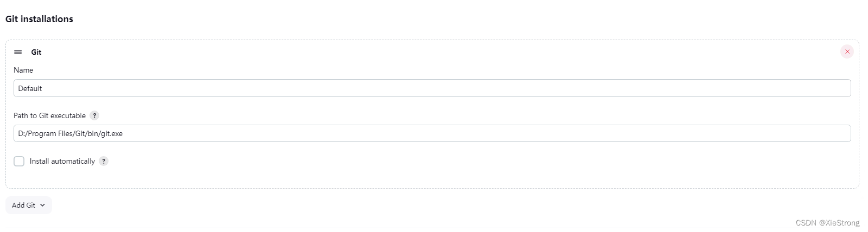
Task: Click the Git installations section heading
Action: [x=39, y=19]
